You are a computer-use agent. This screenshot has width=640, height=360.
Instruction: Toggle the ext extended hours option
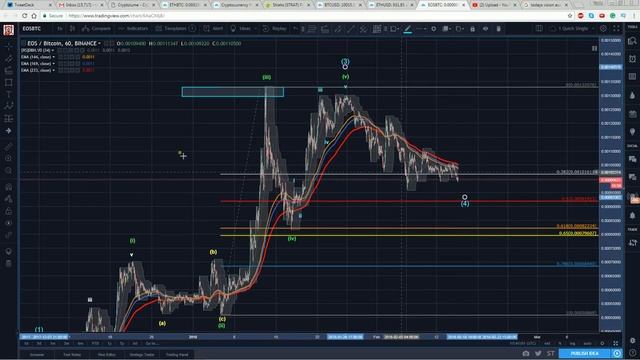(x=547, y=343)
